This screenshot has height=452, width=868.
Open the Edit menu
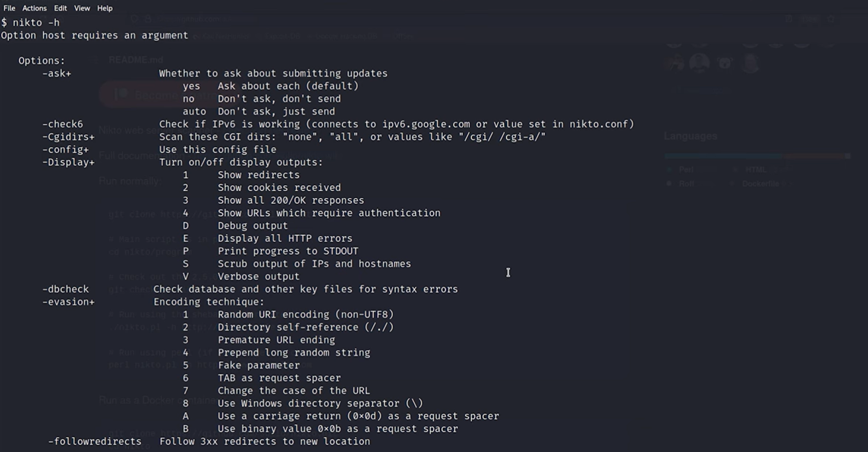point(61,8)
